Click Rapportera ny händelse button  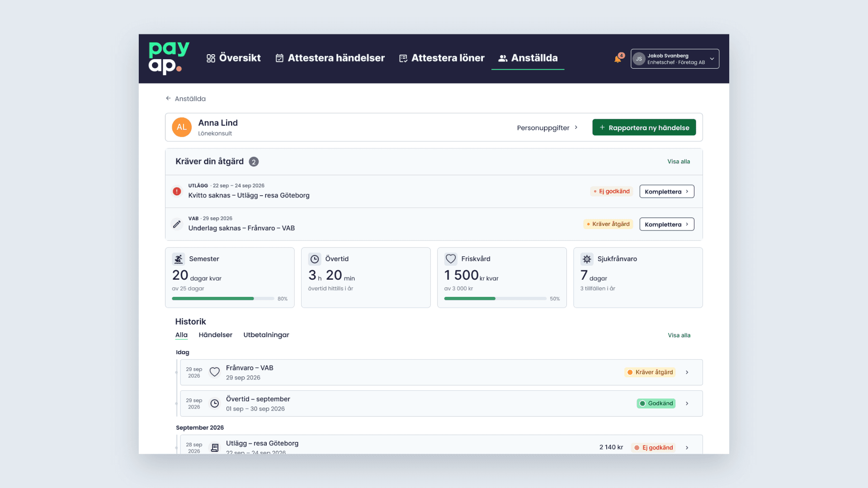coord(644,127)
